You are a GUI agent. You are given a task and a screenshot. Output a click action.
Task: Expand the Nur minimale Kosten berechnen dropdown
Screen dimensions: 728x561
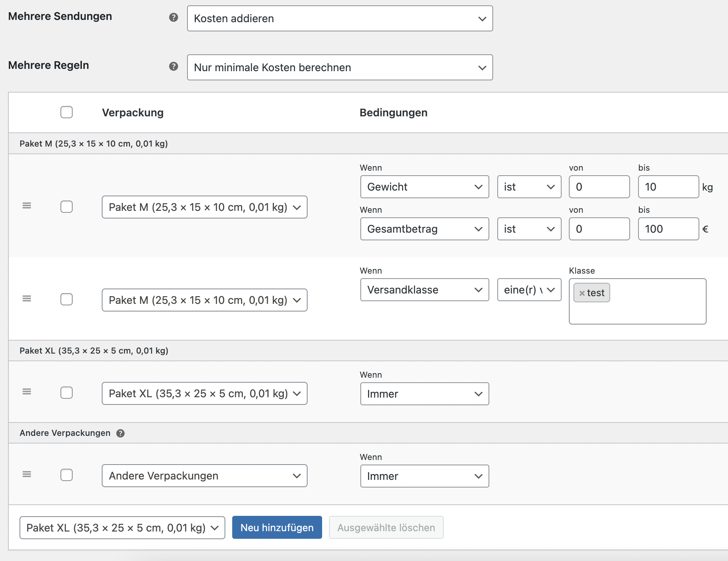coord(340,67)
